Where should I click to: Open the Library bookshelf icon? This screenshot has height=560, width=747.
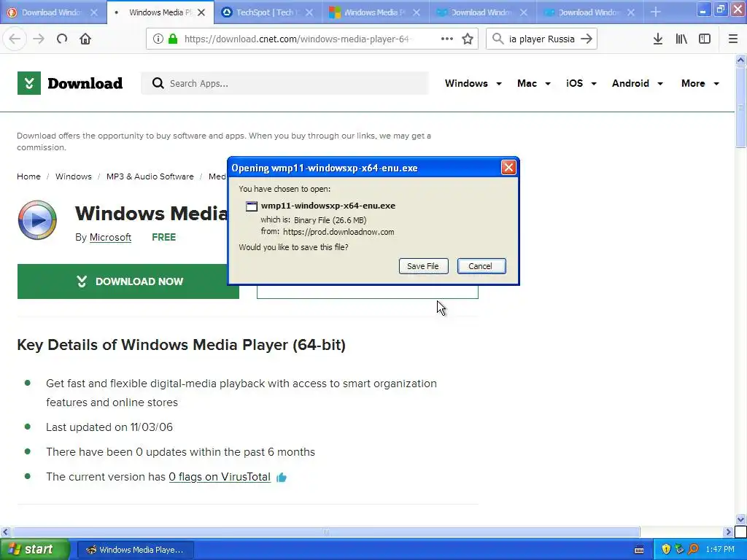click(681, 39)
